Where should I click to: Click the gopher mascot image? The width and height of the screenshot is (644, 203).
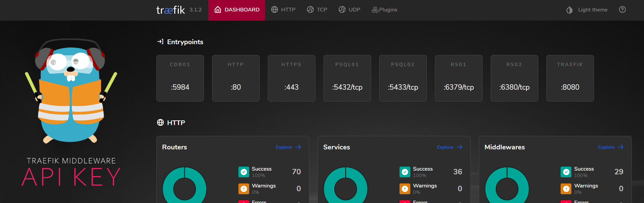click(71, 91)
